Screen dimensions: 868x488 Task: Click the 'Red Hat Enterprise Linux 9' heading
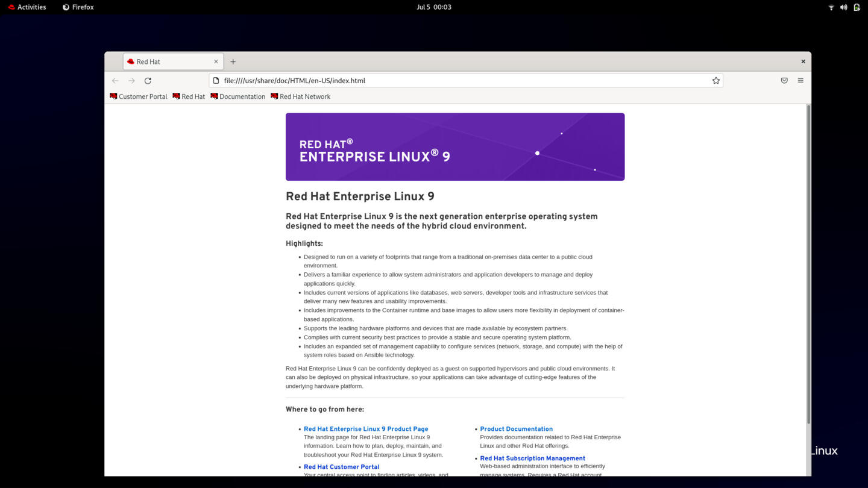[360, 196]
